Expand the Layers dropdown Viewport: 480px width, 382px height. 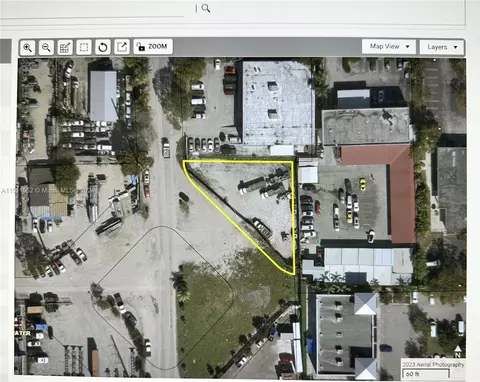point(442,47)
